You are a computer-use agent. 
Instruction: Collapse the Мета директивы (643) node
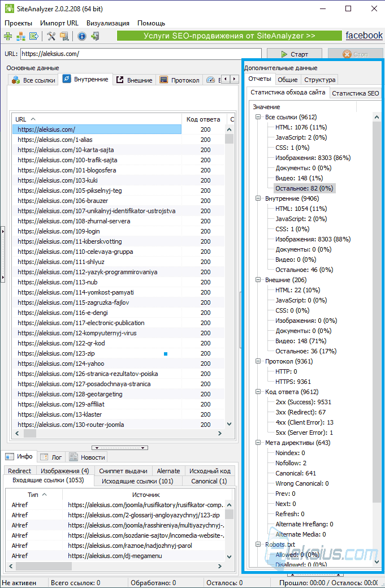coord(258,443)
